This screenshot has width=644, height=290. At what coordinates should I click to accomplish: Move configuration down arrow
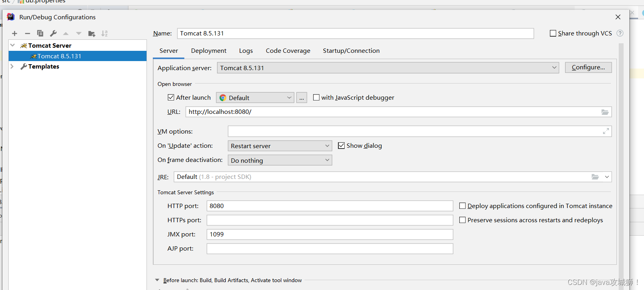pyautogui.click(x=79, y=33)
